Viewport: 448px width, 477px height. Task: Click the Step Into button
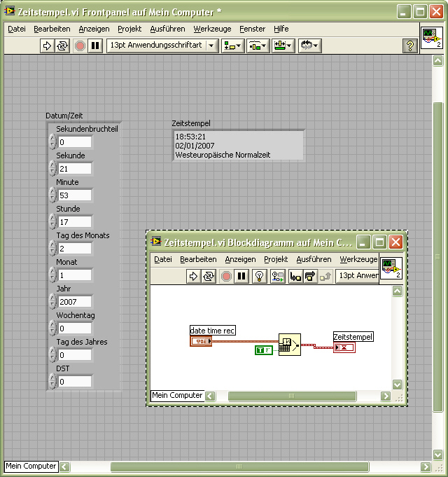(295, 276)
